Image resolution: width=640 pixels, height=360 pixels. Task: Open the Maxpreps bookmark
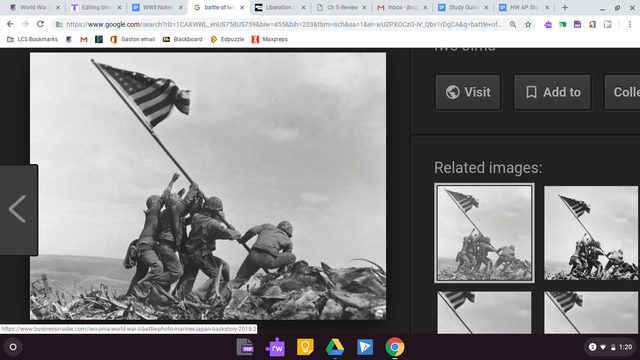coord(270,39)
